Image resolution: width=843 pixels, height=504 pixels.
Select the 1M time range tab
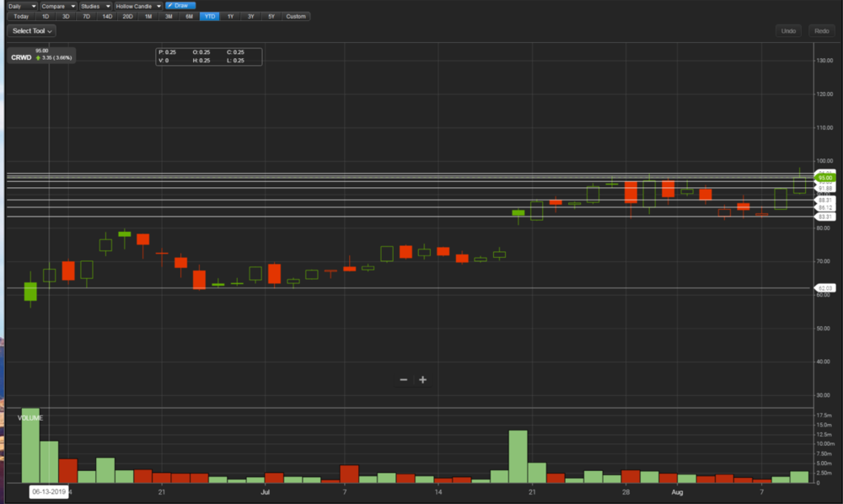click(148, 17)
